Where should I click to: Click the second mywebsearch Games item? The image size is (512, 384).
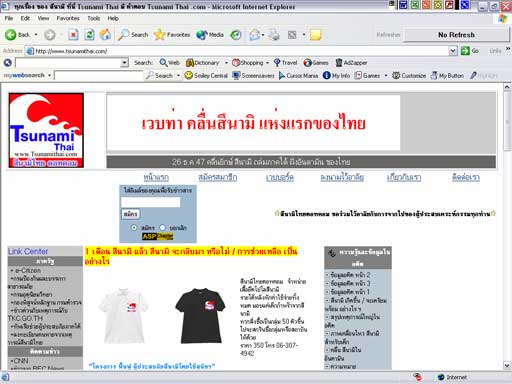coord(367,76)
